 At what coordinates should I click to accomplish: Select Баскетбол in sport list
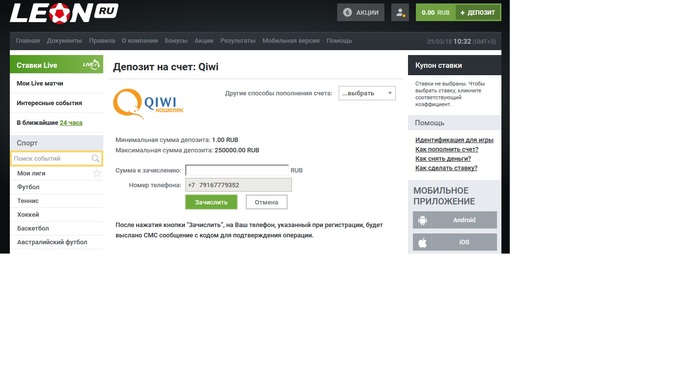point(56,228)
